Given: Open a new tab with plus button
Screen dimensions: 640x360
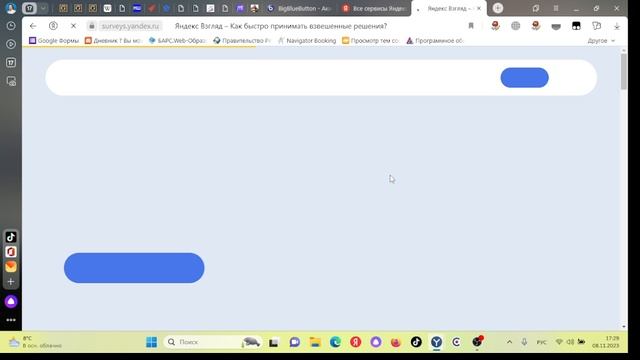Looking at the screenshot, I should point(498,8).
